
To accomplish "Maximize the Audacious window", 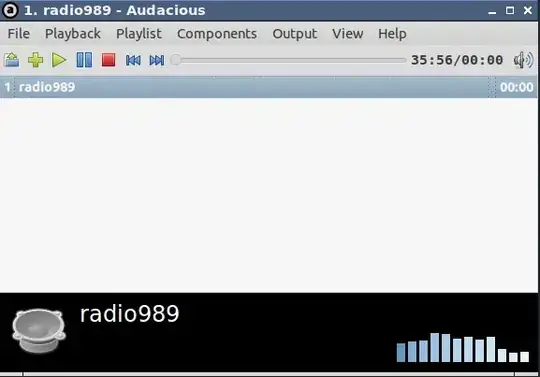I will 510,10.
